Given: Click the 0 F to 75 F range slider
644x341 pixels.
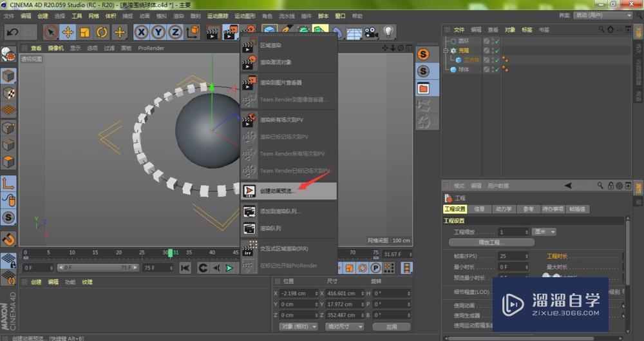Looking at the screenshot, I should pos(99,268).
